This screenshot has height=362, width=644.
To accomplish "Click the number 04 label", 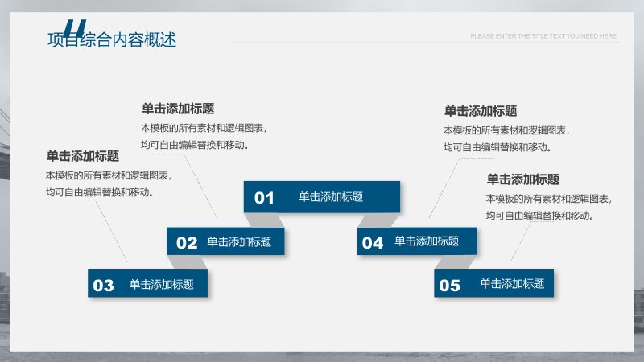I will coord(373,243).
